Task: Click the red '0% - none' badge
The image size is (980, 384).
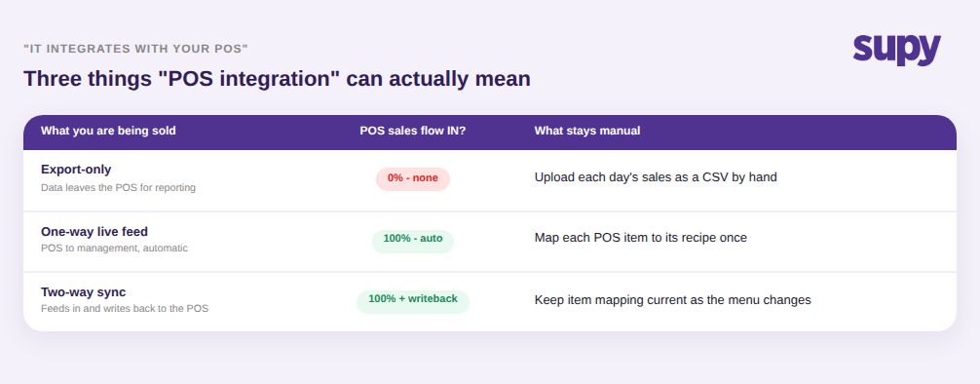Action: (x=412, y=178)
